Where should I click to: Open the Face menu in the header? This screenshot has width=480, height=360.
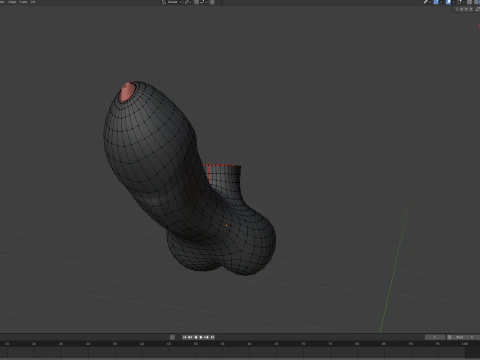[x=24, y=2]
